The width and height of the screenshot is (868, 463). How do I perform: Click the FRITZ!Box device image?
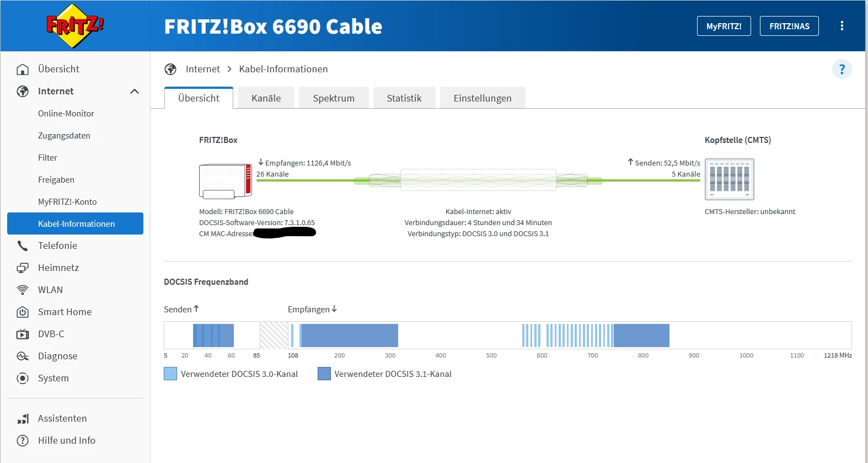pos(226,181)
